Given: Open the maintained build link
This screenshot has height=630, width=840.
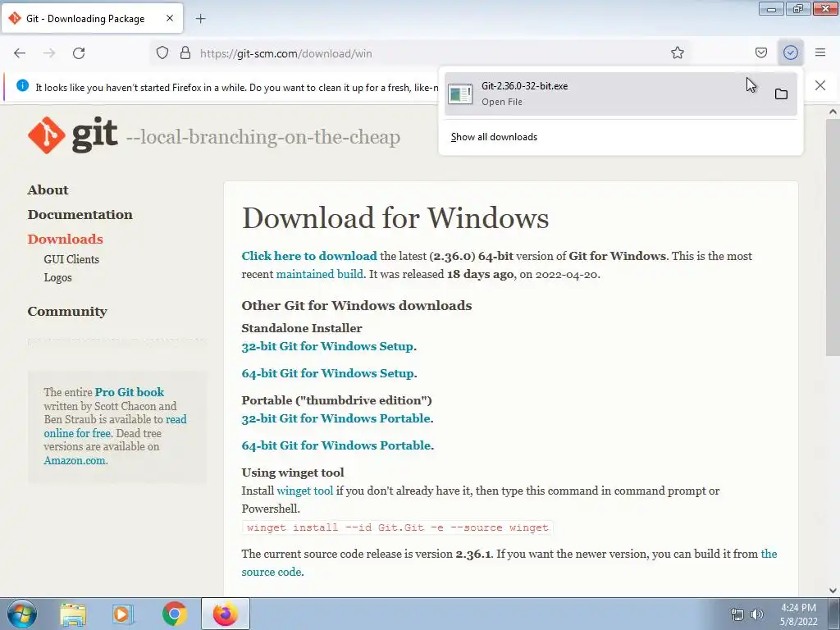Looking at the screenshot, I should pyautogui.click(x=319, y=274).
